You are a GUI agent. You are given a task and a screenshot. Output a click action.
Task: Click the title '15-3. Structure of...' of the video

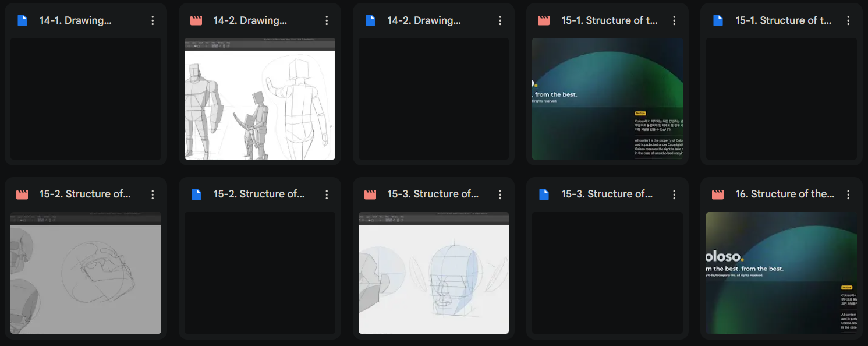click(x=433, y=195)
